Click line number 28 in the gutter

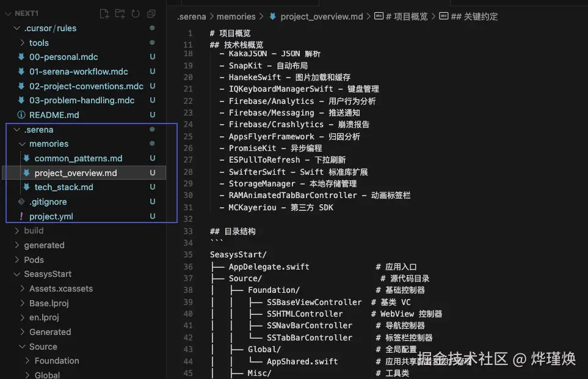click(x=188, y=172)
